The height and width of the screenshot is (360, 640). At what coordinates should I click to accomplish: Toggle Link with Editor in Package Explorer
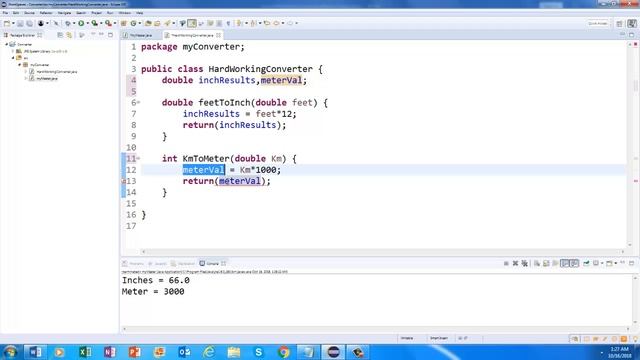click(x=69, y=35)
